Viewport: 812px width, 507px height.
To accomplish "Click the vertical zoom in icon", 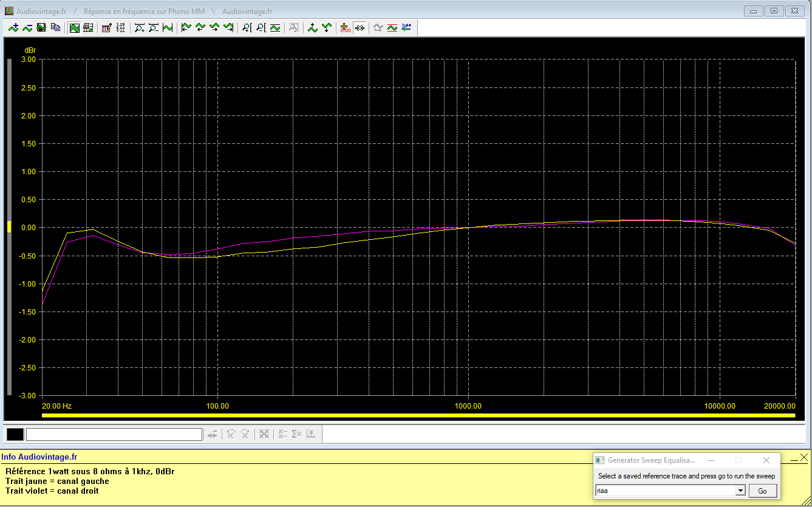I will coord(247,27).
